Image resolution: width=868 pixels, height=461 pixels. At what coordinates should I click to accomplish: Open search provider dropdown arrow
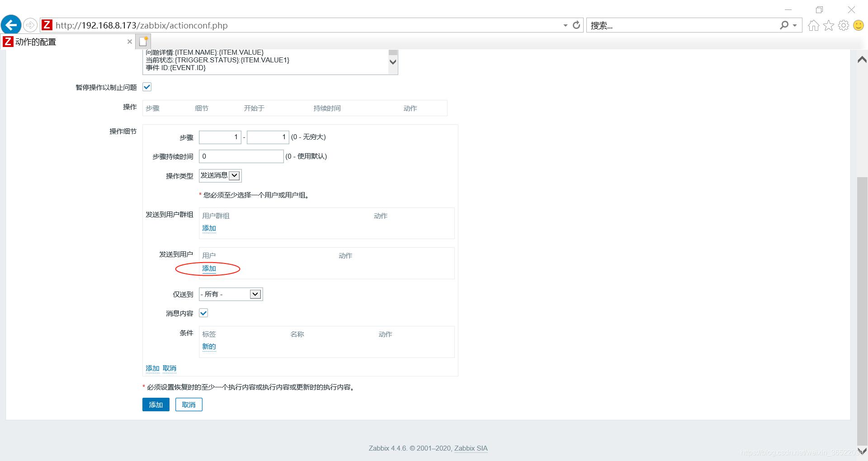point(795,25)
